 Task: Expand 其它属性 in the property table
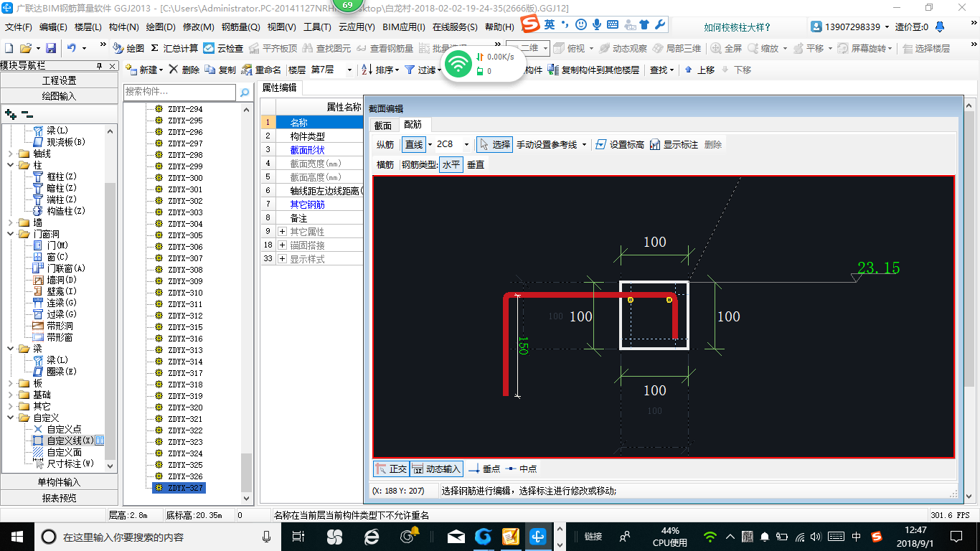[282, 232]
